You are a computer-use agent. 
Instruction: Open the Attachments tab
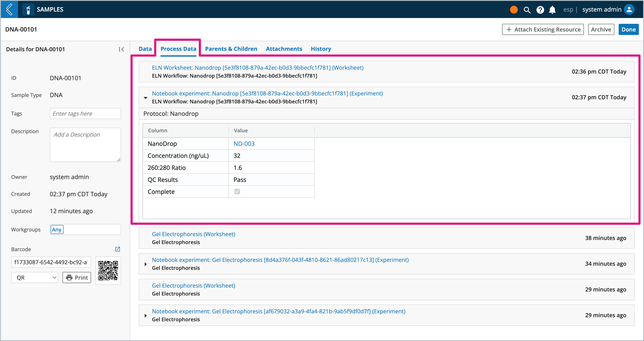click(284, 49)
